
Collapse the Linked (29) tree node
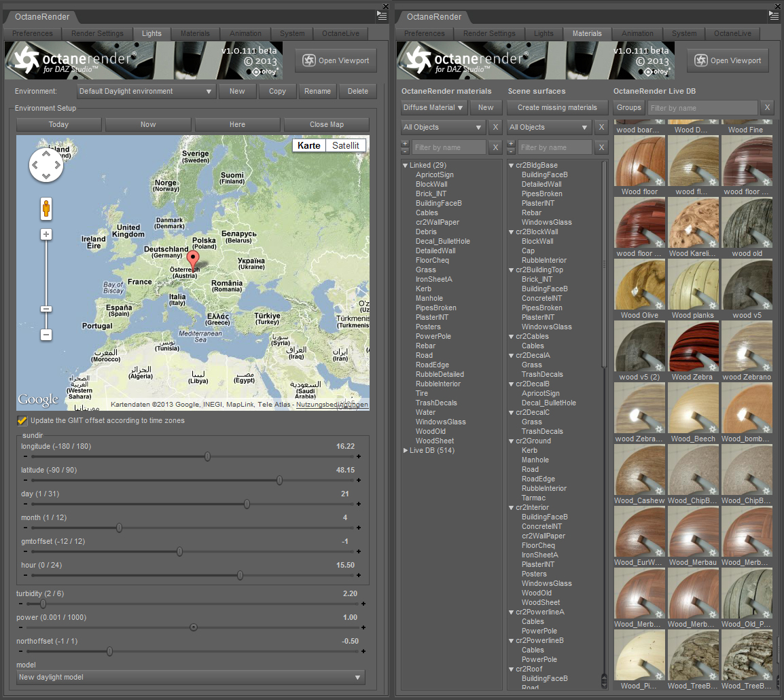405,166
